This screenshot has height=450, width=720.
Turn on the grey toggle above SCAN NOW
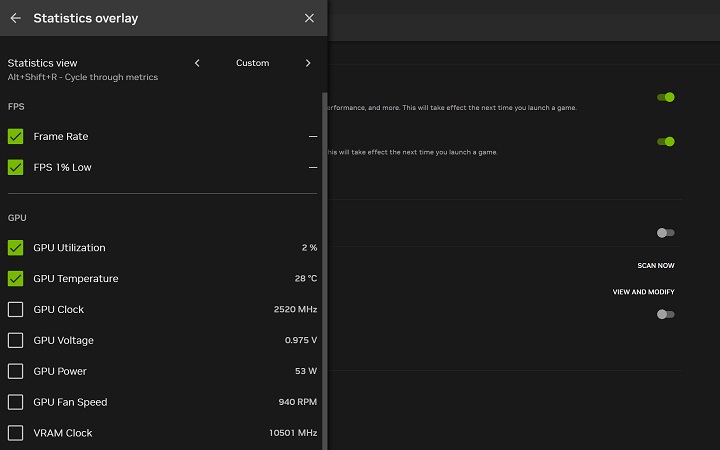pyautogui.click(x=665, y=232)
